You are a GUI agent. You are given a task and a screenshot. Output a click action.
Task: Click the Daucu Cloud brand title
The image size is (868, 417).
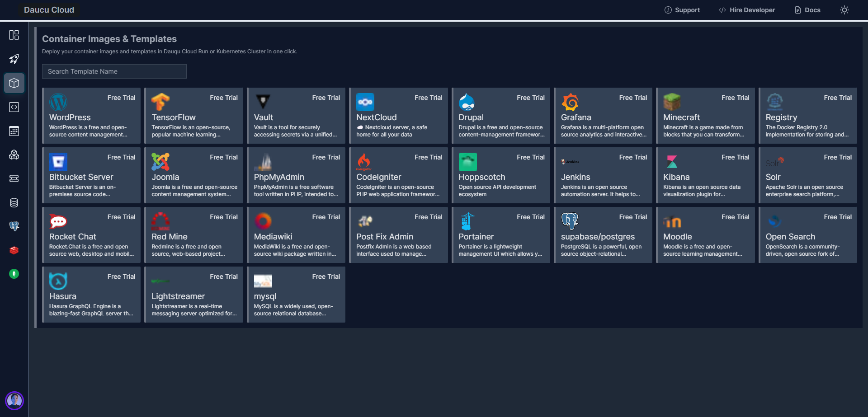[x=49, y=10]
